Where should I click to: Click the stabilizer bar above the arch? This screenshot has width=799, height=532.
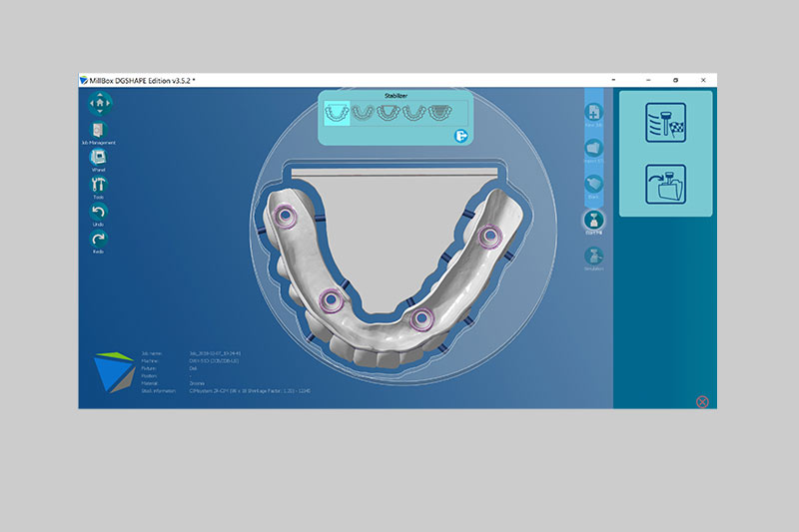coord(394,173)
